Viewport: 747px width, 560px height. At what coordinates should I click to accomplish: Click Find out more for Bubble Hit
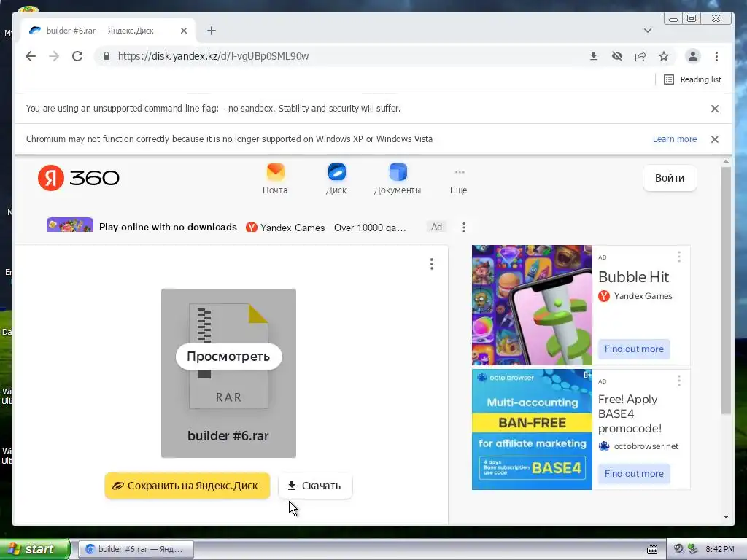634,349
